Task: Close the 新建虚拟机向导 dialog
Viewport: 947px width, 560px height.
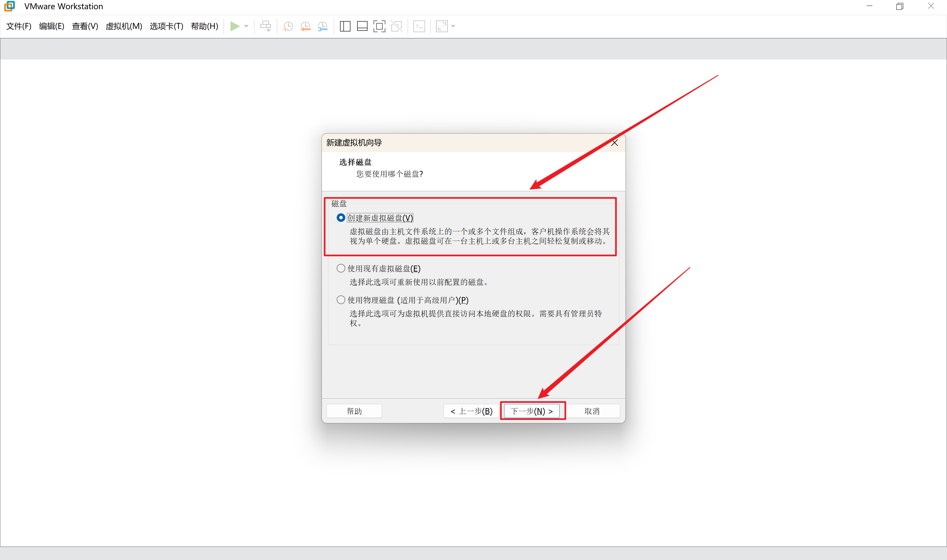Action: point(615,143)
